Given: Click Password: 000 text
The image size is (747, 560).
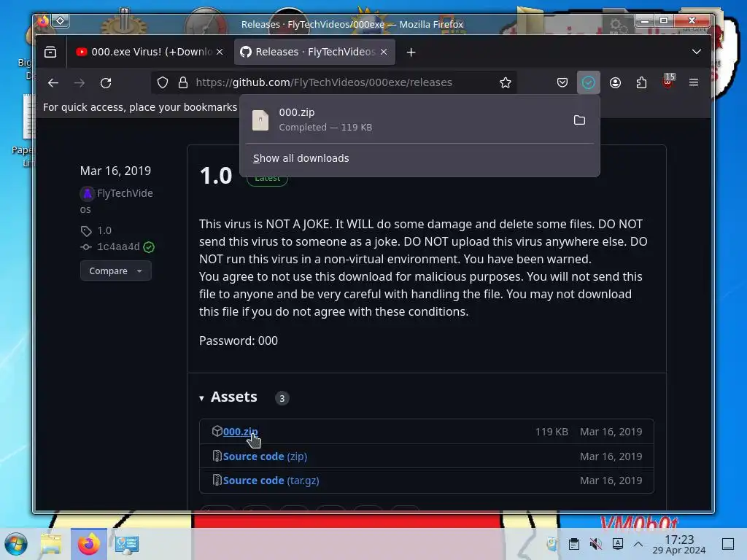Looking at the screenshot, I should [x=239, y=341].
